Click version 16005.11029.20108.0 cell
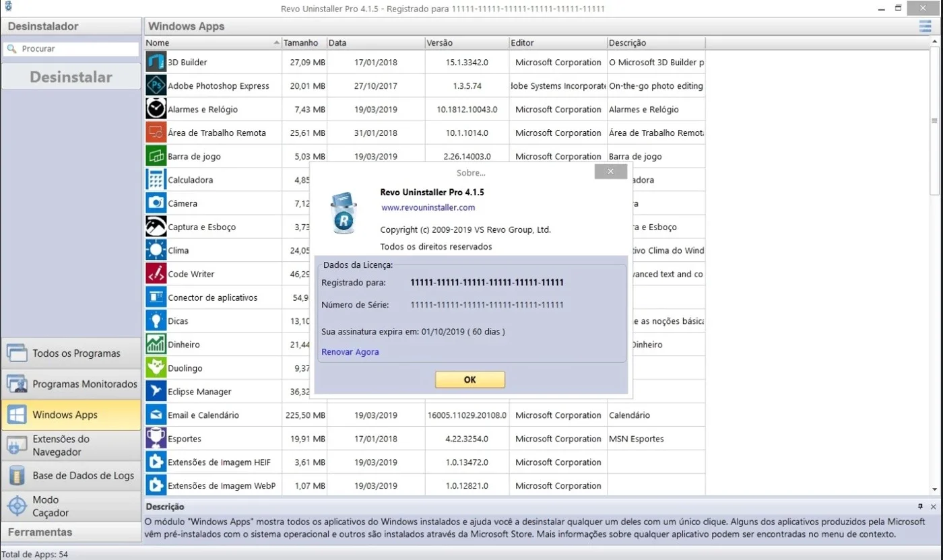Viewport: 943px width, 560px height. click(x=467, y=415)
